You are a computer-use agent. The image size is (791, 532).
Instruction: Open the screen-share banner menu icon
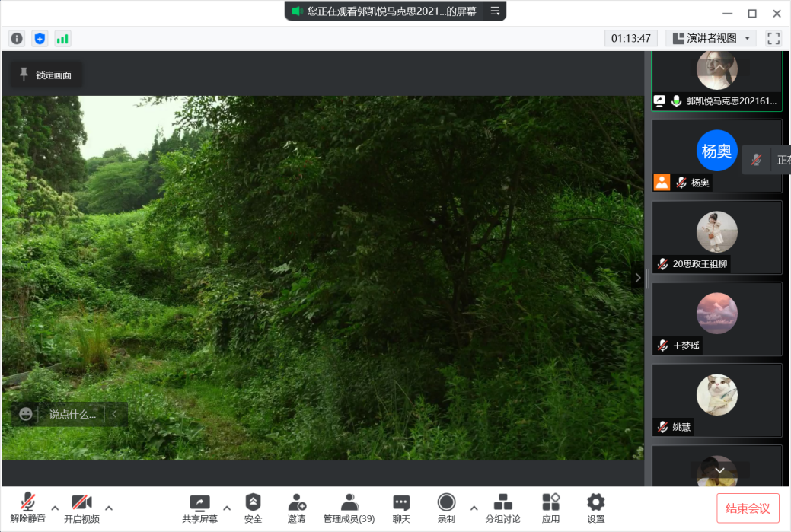(495, 11)
